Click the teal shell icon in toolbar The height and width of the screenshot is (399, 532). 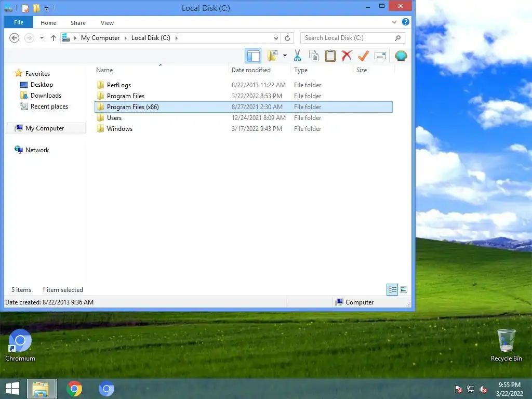pyautogui.click(x=401, y=56)
